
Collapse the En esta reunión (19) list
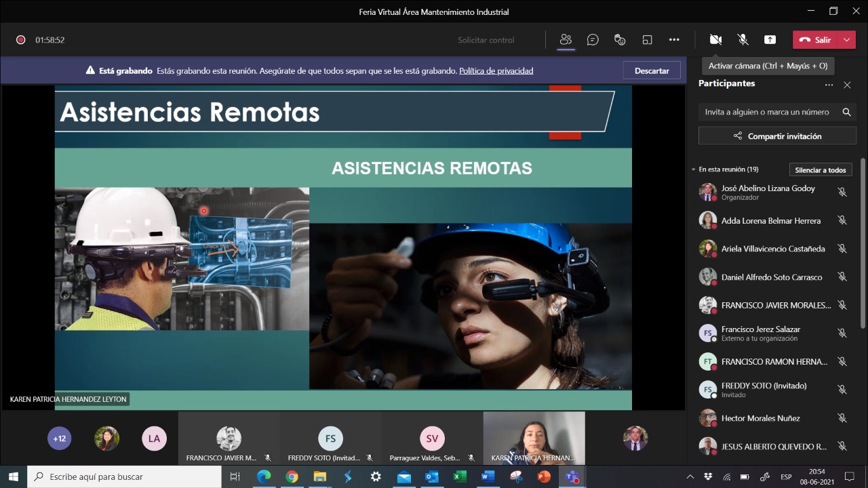point(693,169)
